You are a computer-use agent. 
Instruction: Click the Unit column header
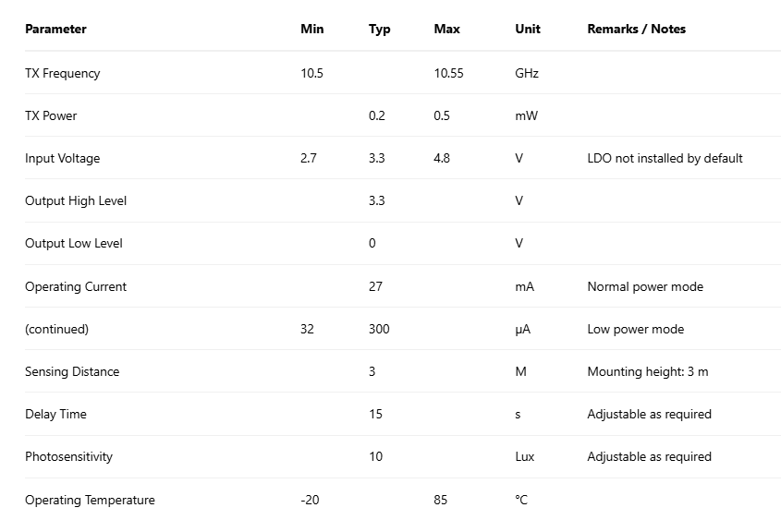pos(528,29)
